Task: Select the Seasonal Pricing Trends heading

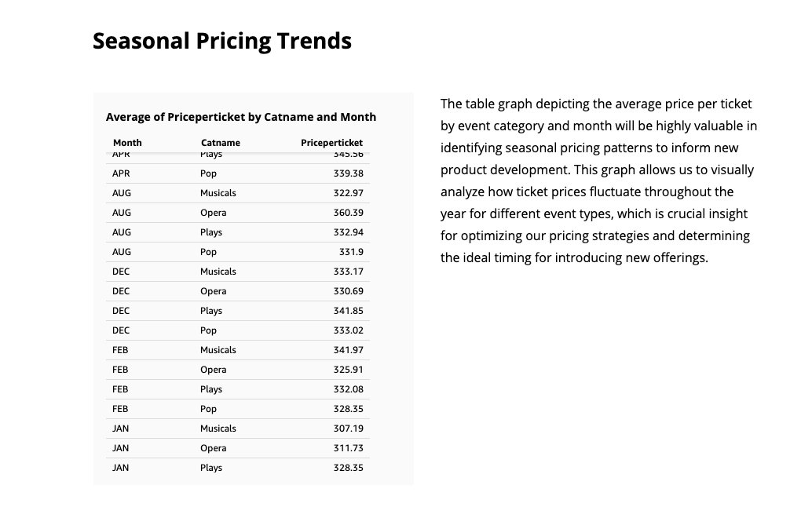Action: [x=222, y=41]
